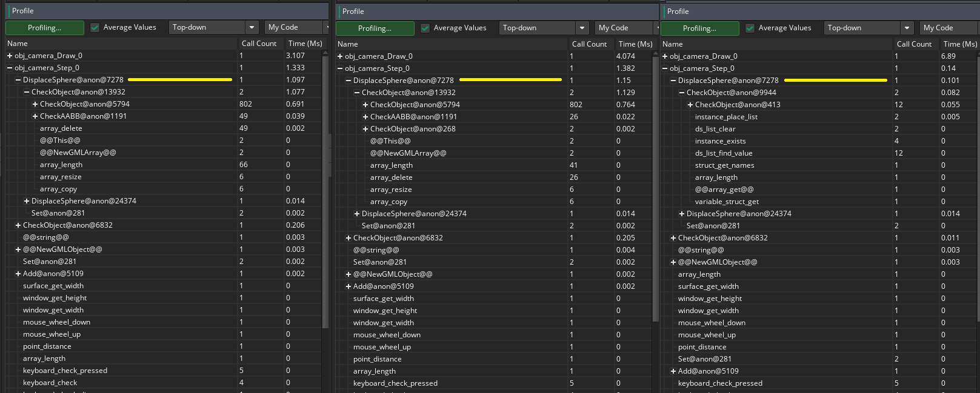Image resolution: width=980 pixels, height=393 pixels.
Task: Click the Profiling button in the right panel
Action: coord(699,28)
